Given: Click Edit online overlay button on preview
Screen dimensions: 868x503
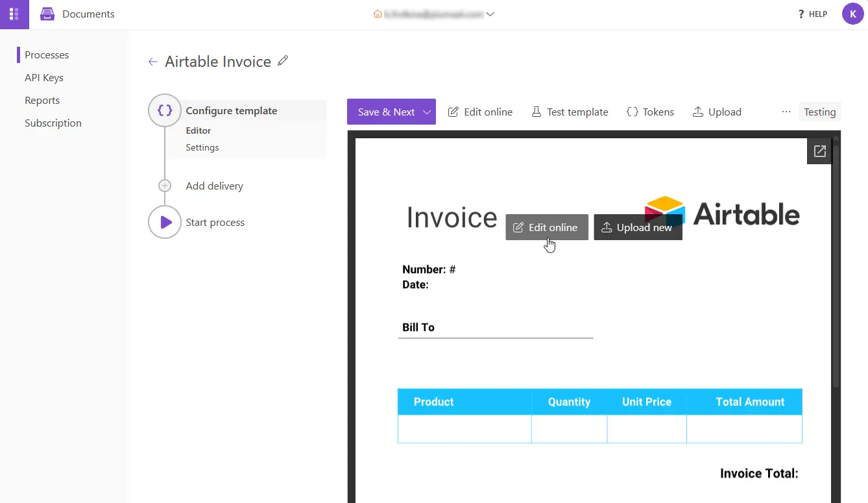Looking at the screenshot, I should tap(547, 227).
